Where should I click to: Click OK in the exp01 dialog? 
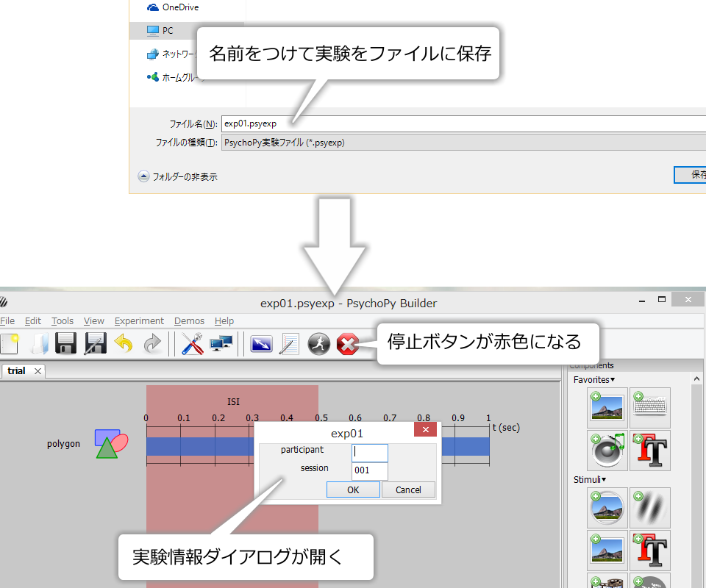point(353,490)
